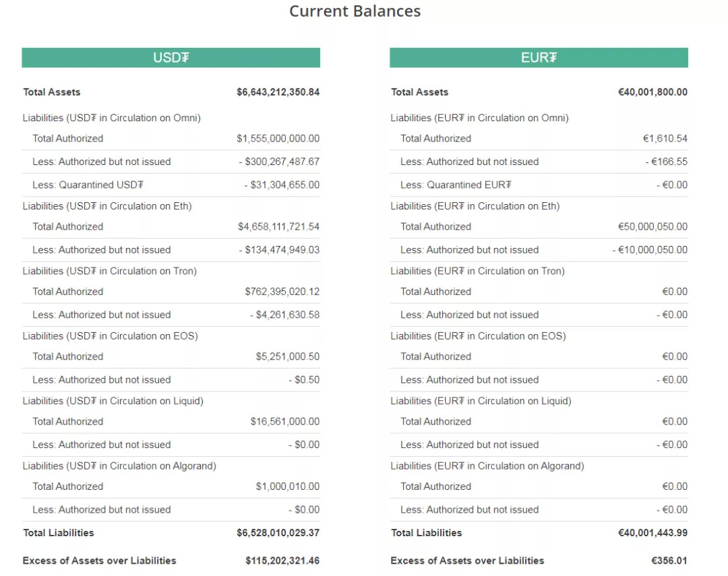Click Liabilities (USD₮ in Circulation on EOS)
Image resolution: width=728 pixels, height=576 pixels.
tap(111, 335)
